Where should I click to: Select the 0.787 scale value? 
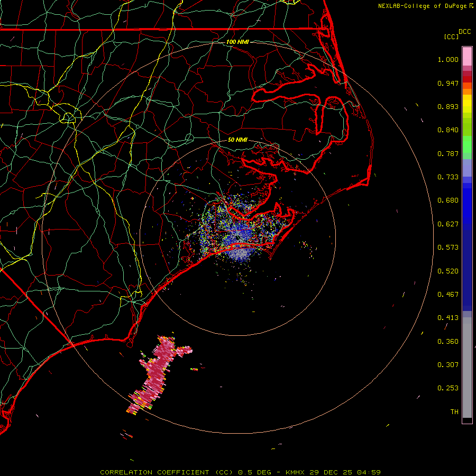point(448,153)
